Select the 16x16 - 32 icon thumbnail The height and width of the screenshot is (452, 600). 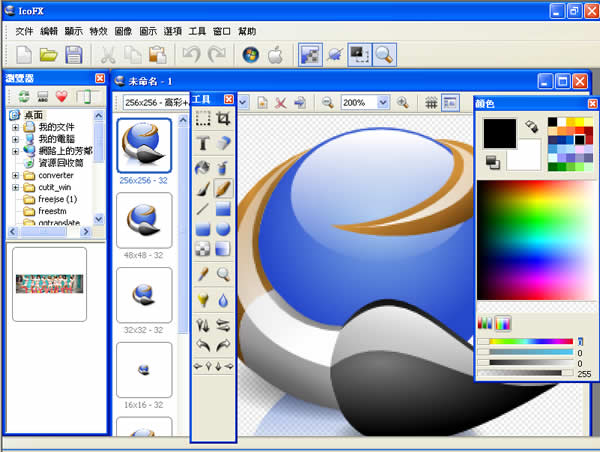[x=144, y=370]
